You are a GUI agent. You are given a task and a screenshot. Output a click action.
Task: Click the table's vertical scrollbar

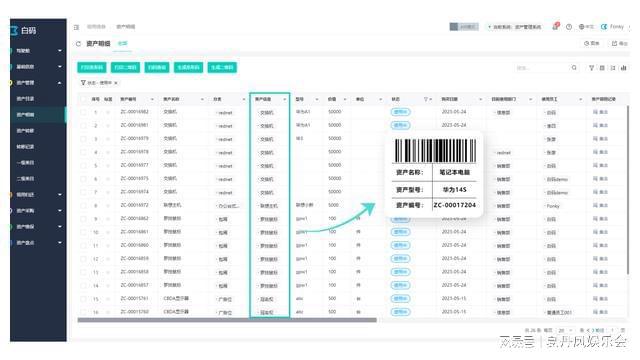pos(628,190)
